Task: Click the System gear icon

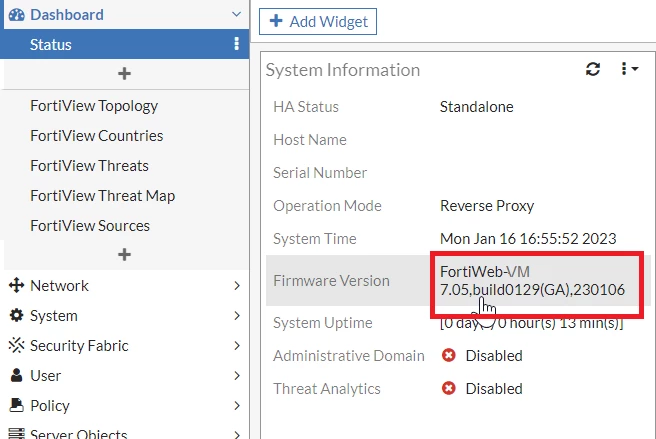Action: [16, 316]
